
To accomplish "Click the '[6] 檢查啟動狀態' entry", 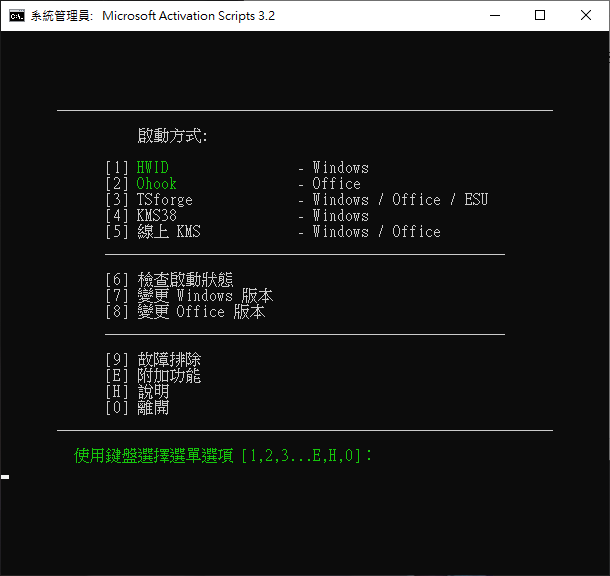I will click(169, 280).
